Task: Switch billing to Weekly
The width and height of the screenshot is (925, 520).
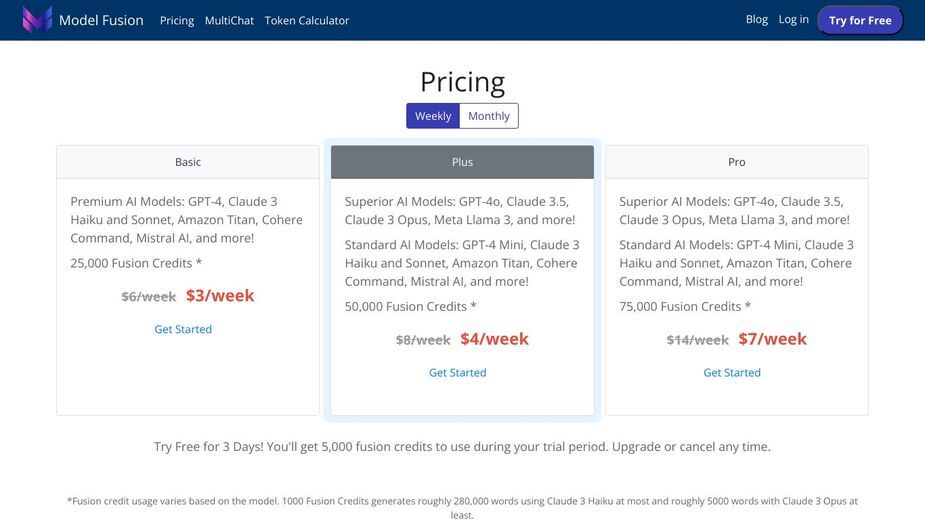Action: 433,116
